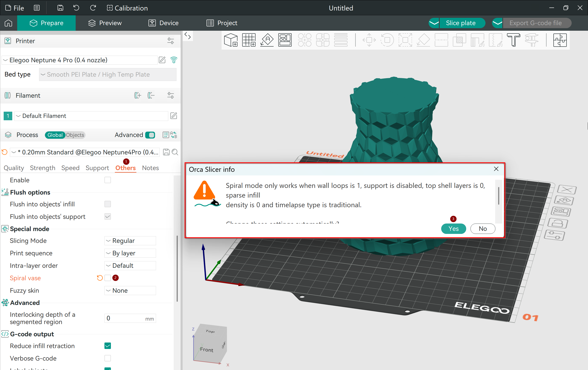
Task: Switch to the Device tab
Action: [163, 23]
